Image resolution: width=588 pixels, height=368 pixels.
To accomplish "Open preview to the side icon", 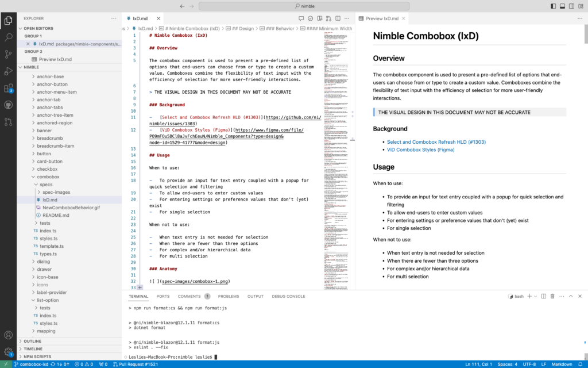I will (319, 18).
